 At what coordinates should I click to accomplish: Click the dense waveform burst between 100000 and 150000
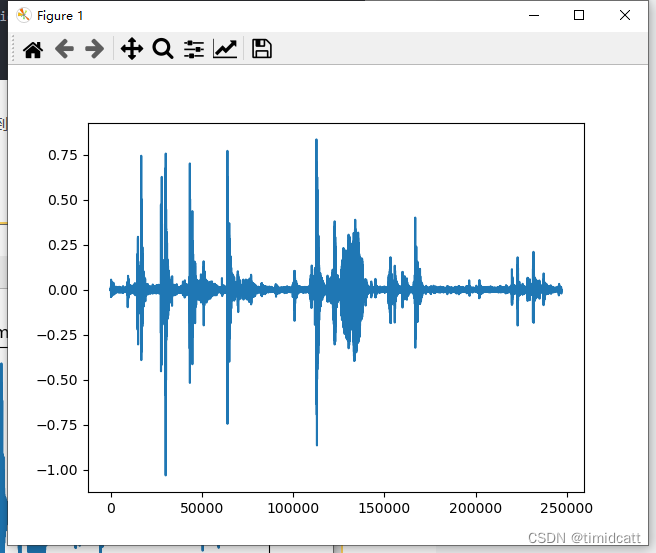pyautogui.click(x=354, y=290)
